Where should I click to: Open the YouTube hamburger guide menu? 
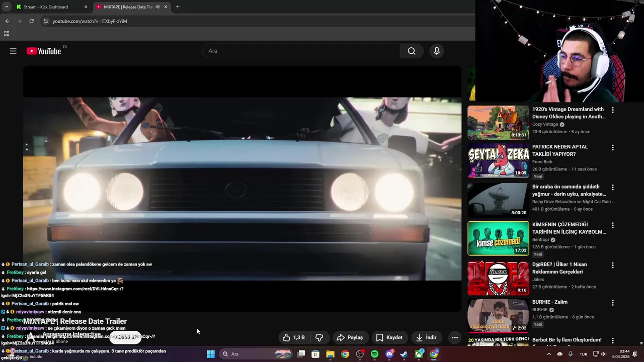(x=13, y=51)
